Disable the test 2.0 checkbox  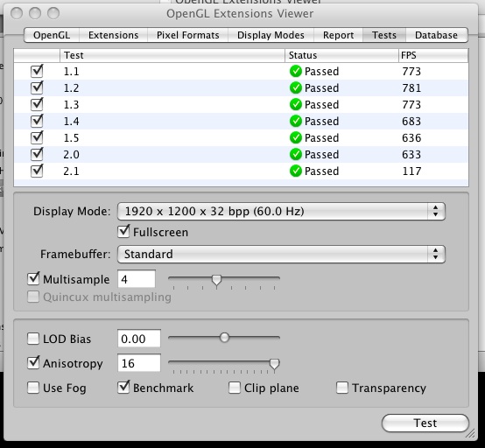pyautogui.click(x=37, y=154)
